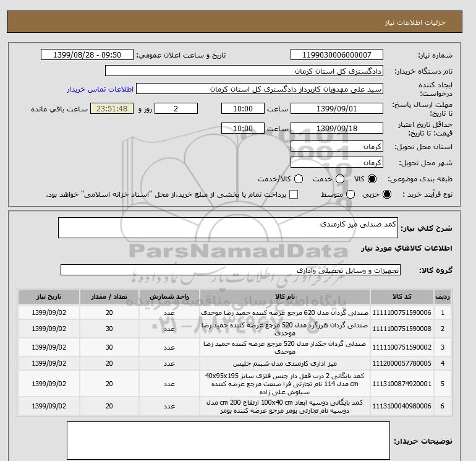The width and height of the screenshot is (476, 461).
Task: Click the شماره نیاز field 1199030006000007
Action: click(337, 54)
